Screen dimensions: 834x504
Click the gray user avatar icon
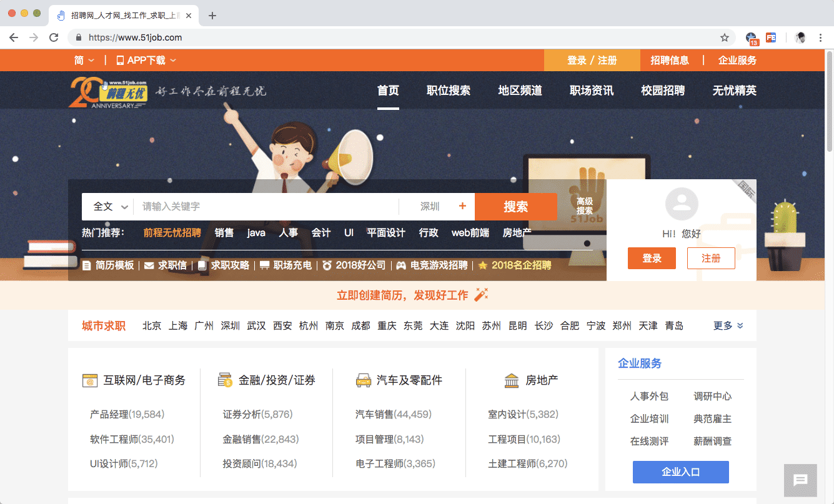click(x=682, y=203)
